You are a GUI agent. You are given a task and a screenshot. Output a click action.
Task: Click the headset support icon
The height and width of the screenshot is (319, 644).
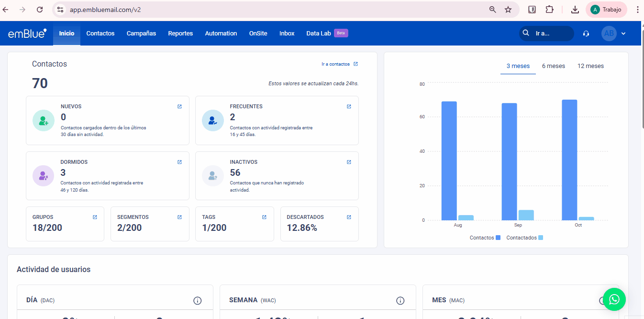pos(586,34)
